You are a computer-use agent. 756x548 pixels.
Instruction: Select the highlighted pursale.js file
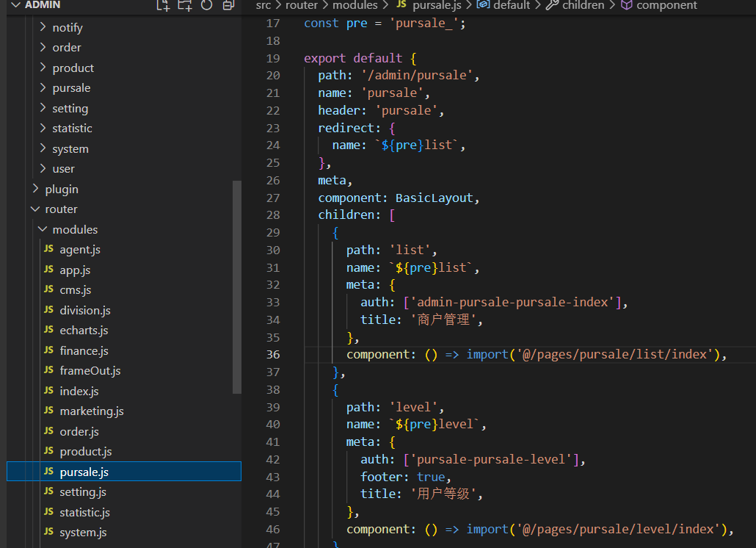124,472
